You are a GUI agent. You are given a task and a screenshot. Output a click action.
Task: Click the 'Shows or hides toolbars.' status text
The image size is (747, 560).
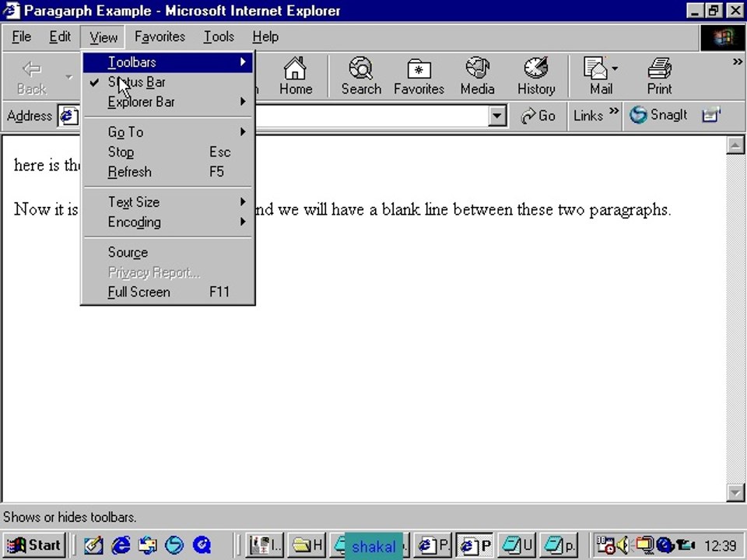[x=69, y=517]
